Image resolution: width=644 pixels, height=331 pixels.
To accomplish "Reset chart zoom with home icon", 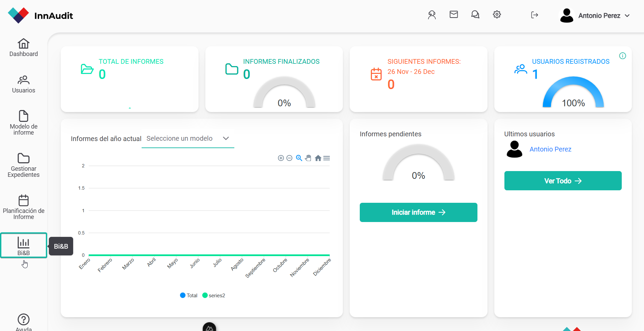I will coord(318,158).
